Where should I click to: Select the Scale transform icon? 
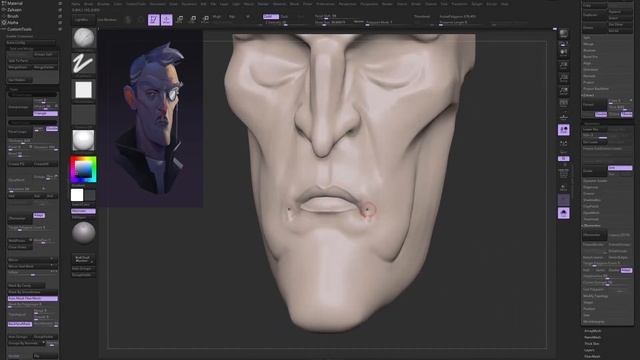193,20
